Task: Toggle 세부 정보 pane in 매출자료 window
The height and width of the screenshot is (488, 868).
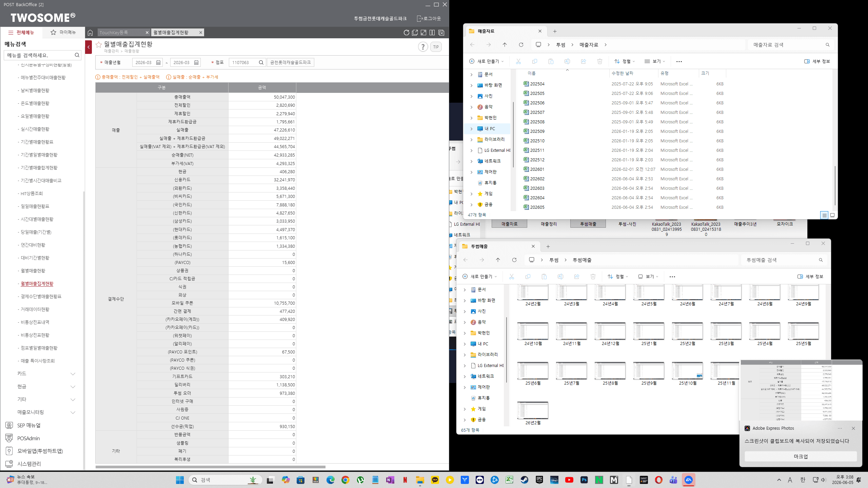Action: (x=817, y=61)
